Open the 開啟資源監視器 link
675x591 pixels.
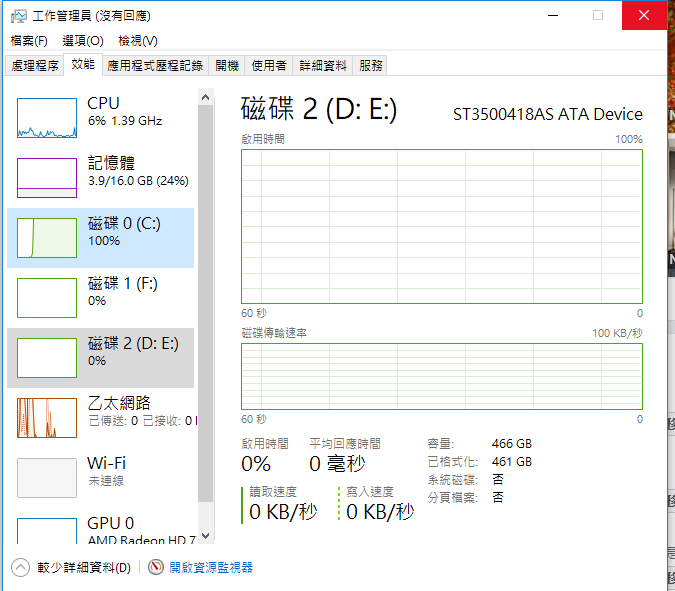[x=211, y=568]
